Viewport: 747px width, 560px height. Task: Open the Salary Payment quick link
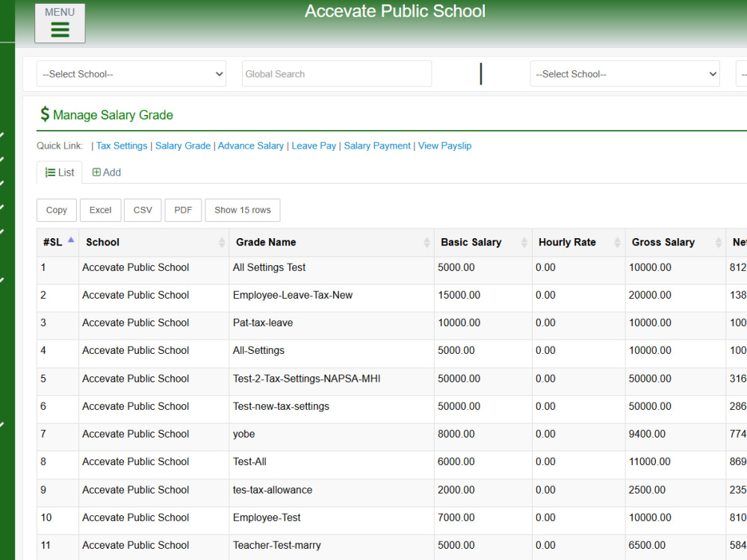(376, 146)
